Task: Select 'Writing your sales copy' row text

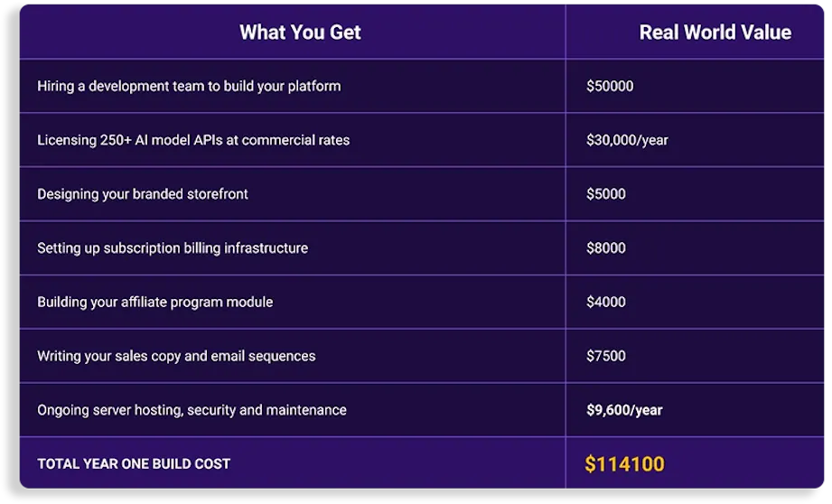Action: click(x=176, y=356)
